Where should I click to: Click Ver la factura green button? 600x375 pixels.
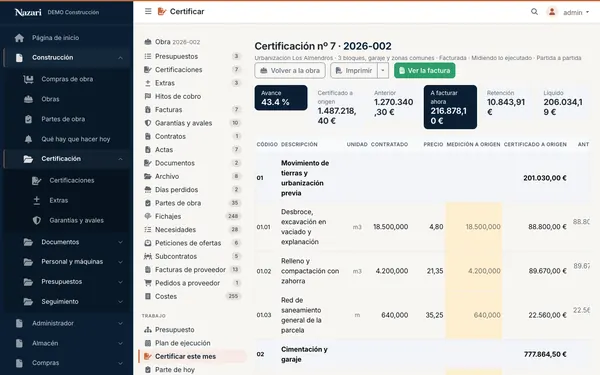(x=425, y=71)
